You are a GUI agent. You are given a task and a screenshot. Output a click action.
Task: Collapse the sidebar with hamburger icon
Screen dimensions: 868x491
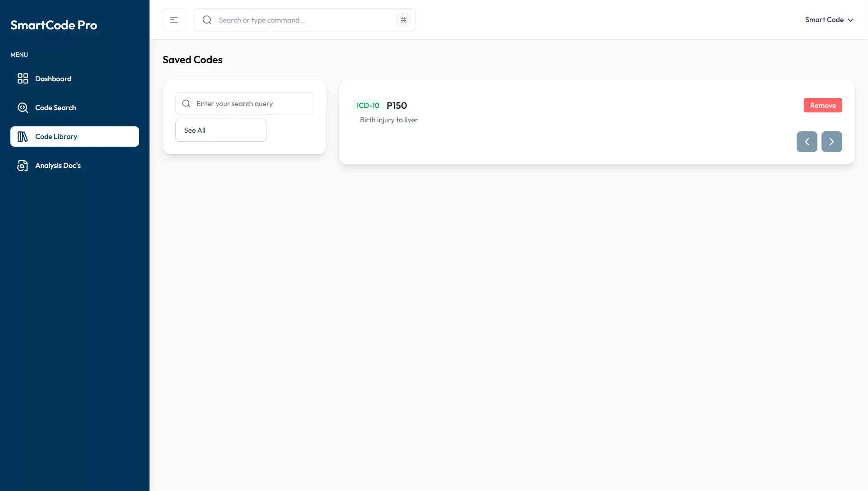[x=174, y=20]
